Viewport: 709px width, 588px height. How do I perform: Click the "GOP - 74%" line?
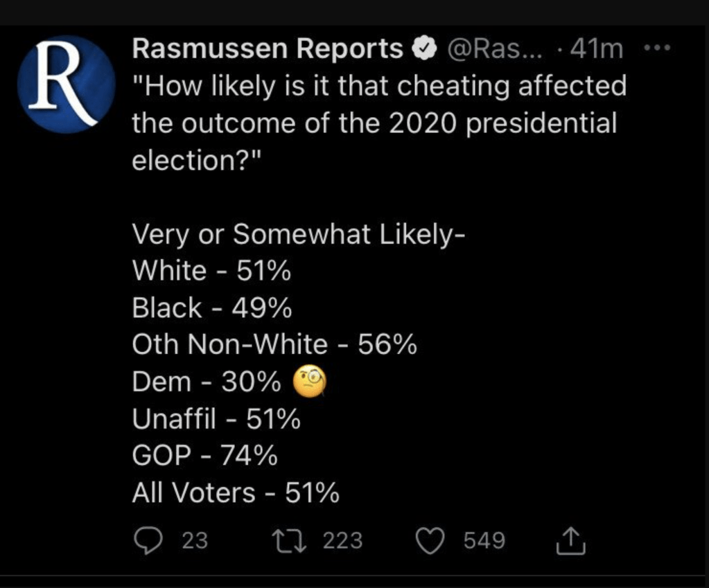pos(205,456)
